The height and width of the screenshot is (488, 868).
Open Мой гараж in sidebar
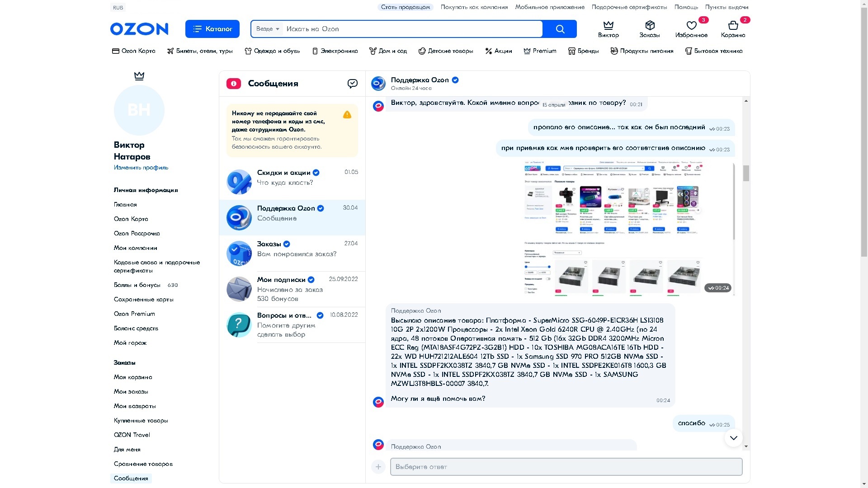click(x=130, y=343)
